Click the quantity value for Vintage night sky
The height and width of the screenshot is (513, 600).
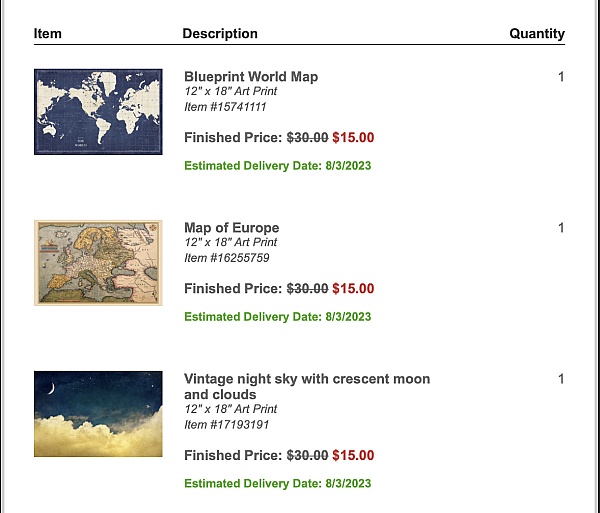pos(561,379)
